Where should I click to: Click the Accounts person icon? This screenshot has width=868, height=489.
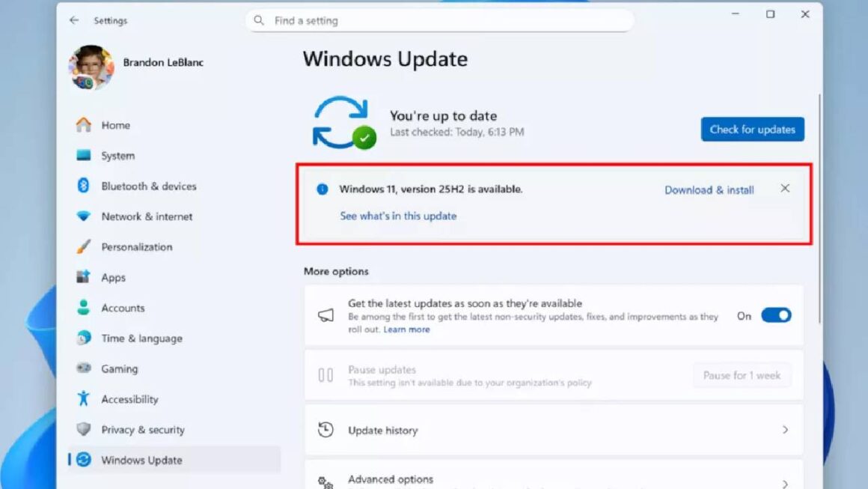pyautogui.click(x=84, y=307)
